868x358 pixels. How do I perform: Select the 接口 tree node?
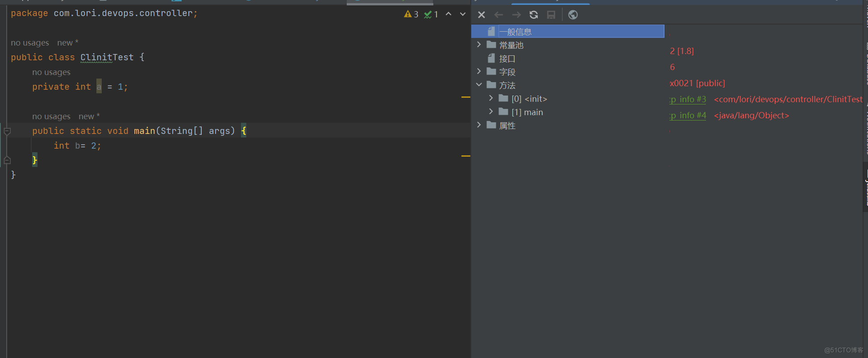507,58
